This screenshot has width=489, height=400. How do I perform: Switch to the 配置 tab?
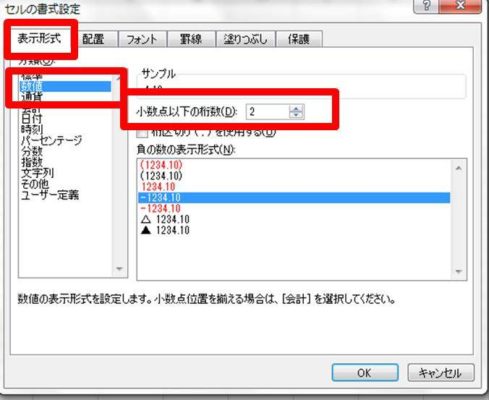(x=93, y=39)
